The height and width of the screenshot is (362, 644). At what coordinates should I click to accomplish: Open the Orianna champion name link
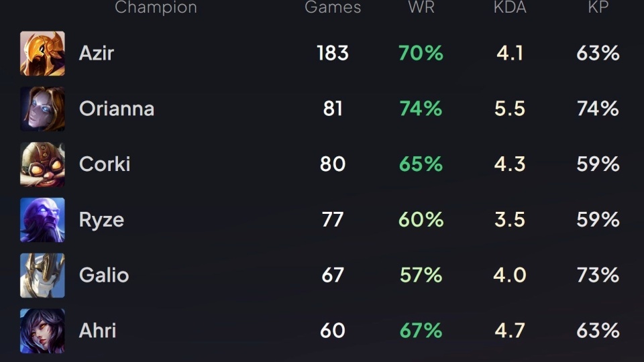117,109
